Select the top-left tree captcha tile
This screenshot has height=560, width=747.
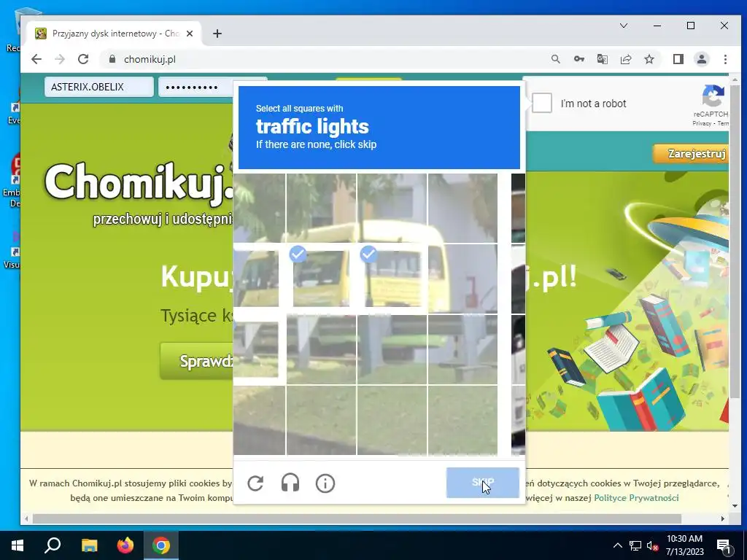259,208
